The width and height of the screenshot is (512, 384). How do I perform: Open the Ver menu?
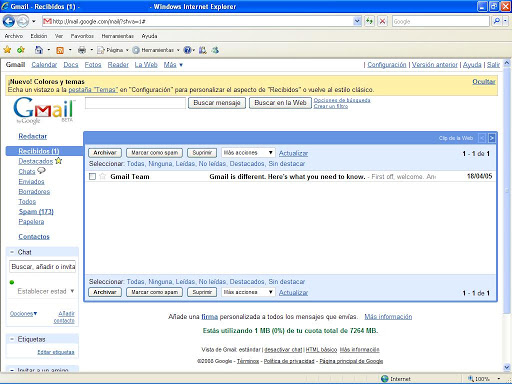[59, 36]
